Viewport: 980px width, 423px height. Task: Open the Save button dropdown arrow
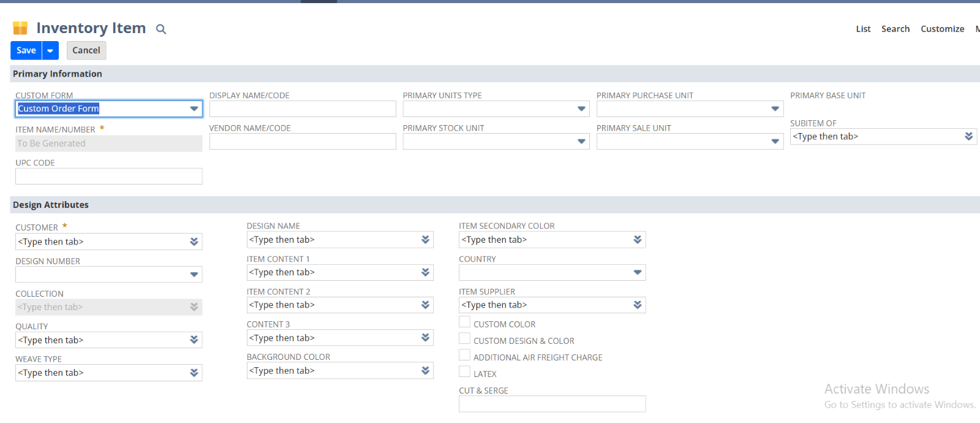point(50,51)
